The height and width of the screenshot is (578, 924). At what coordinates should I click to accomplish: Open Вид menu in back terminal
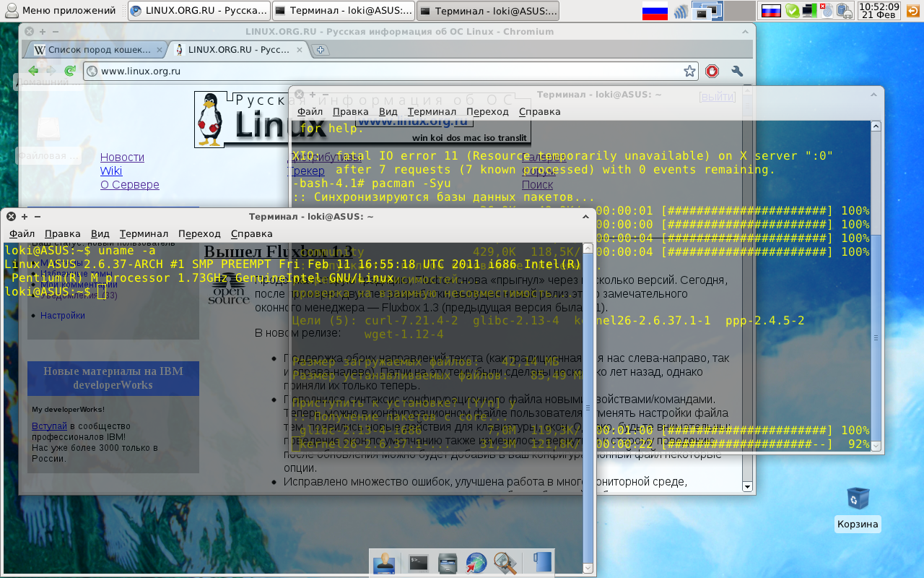(388, 111)
